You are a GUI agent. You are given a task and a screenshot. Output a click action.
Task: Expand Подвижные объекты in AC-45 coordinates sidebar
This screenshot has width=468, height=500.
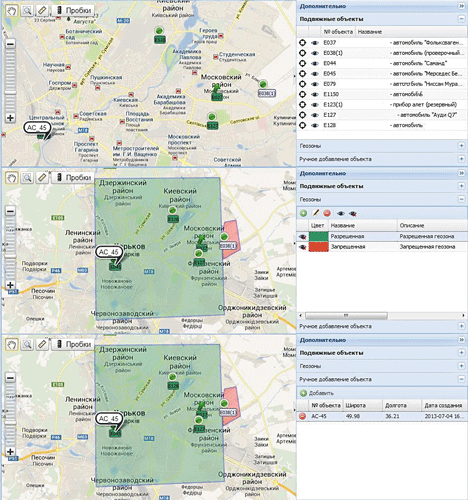click(x=462, y=353)
